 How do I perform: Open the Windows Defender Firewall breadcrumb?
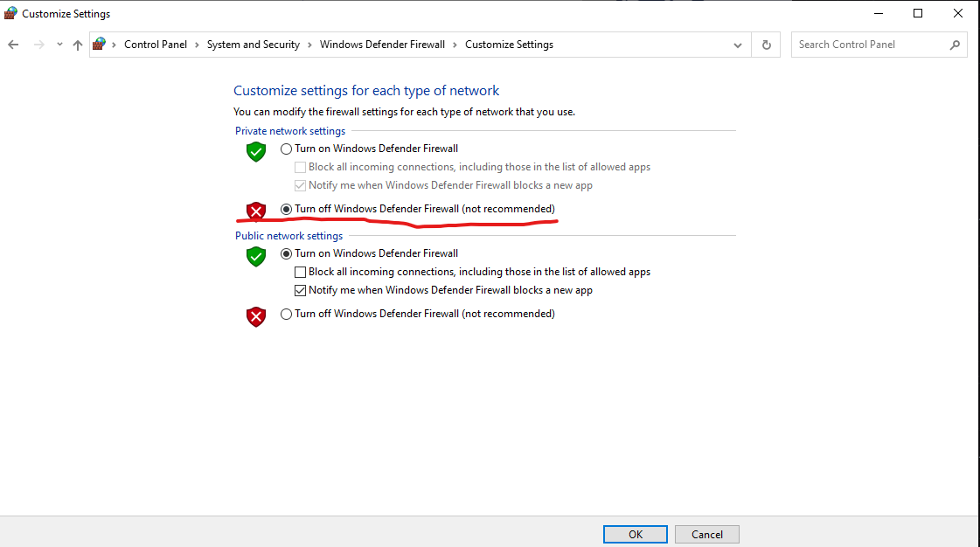[383, 45]
